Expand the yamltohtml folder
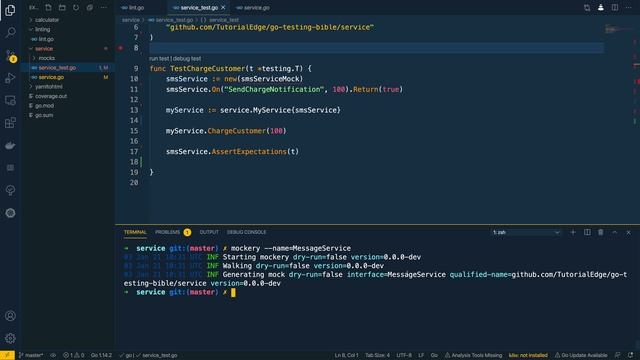 point(49,87)
